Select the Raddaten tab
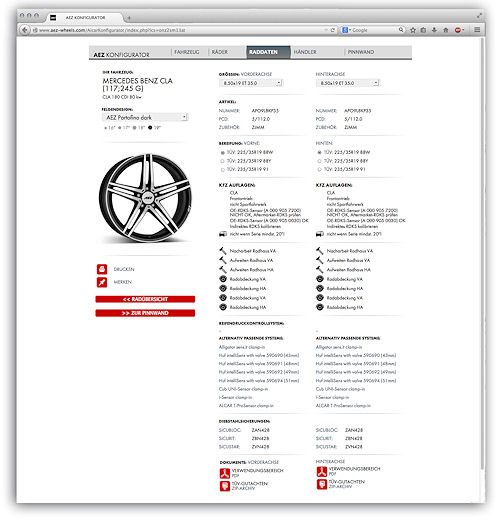The image size is (500, 521). pyautogui.click(x=268, y=52)
